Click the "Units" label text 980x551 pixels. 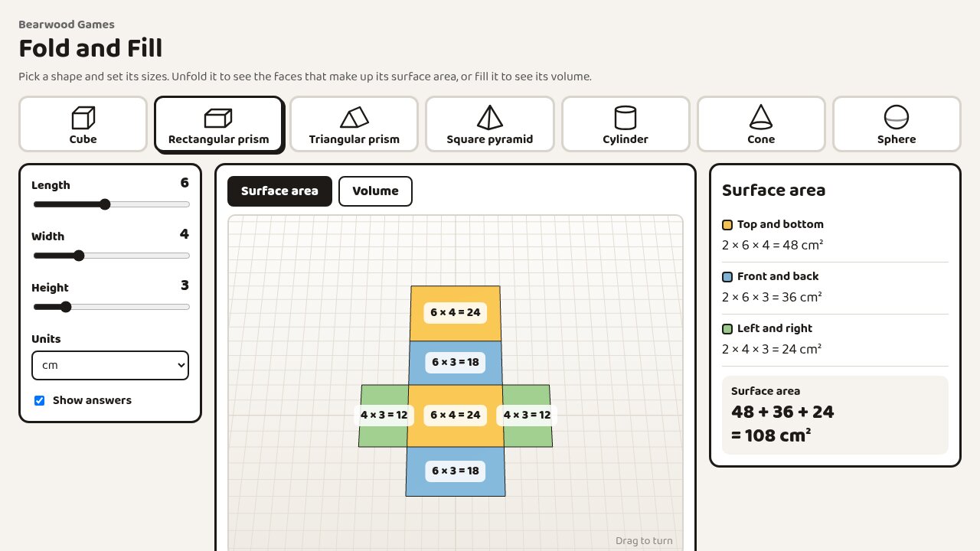(x=46, y=339)
